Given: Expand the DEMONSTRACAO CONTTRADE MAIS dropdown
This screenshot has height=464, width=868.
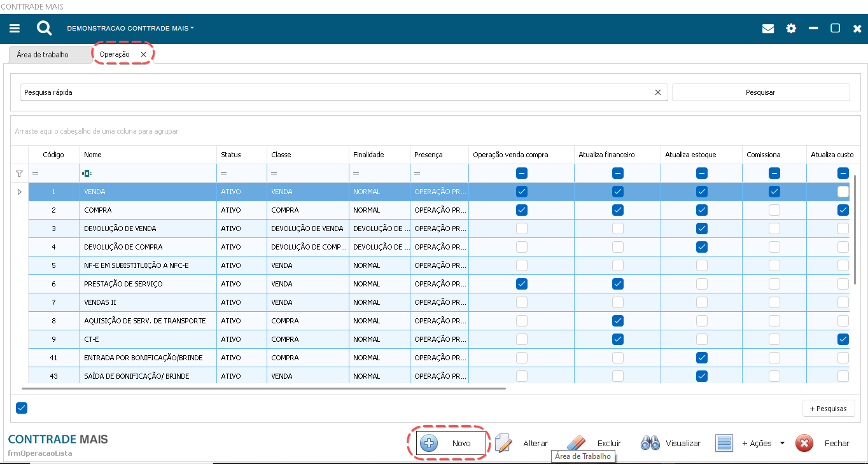Looking at the screenshot, I should coord(130,29).
